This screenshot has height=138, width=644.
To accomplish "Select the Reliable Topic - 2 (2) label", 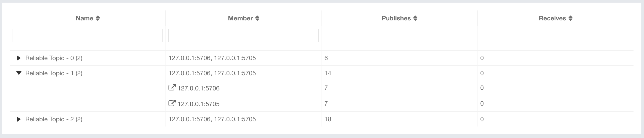I will pyautogui.click(x=54, y=119).
